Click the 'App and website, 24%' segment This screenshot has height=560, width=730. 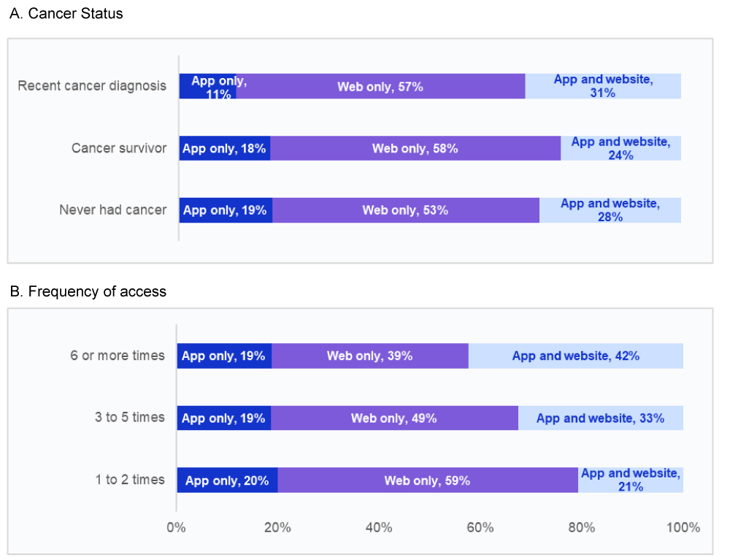(620, 148)
